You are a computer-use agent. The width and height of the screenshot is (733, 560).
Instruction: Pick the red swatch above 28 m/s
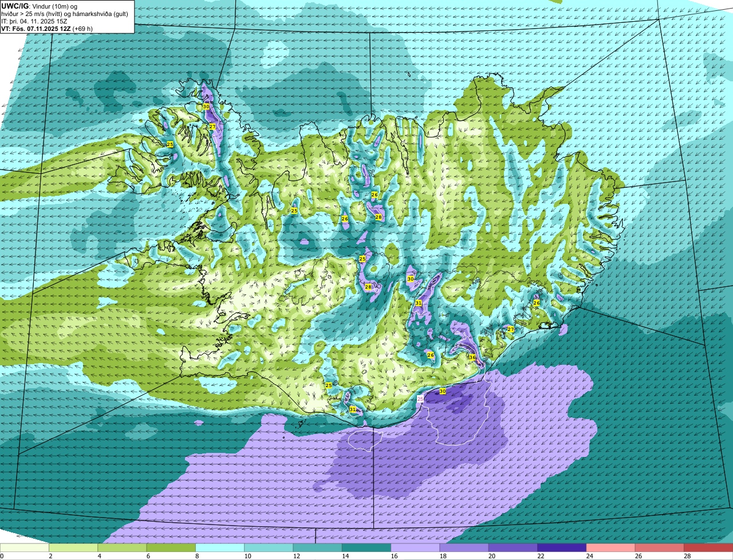pos(708,547)
